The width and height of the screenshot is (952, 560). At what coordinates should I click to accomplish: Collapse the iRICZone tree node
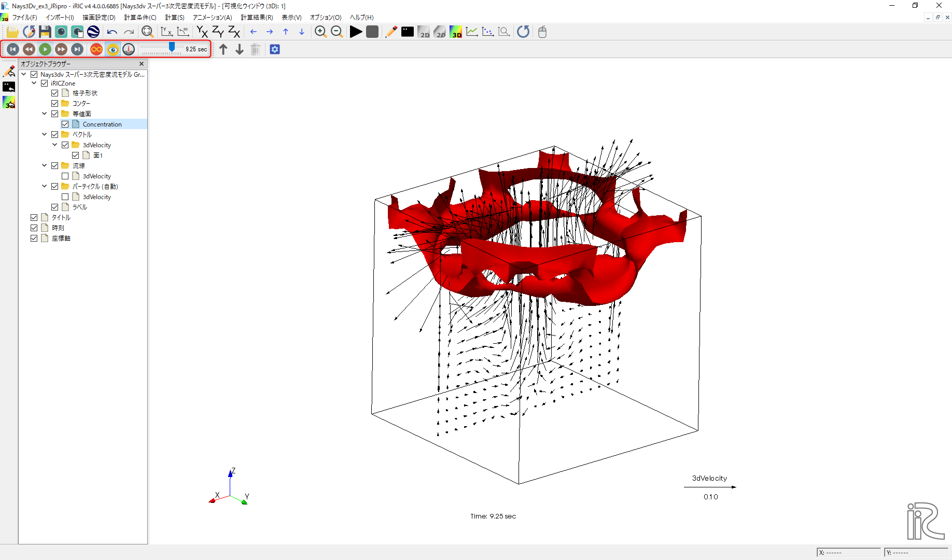point(34,83)
